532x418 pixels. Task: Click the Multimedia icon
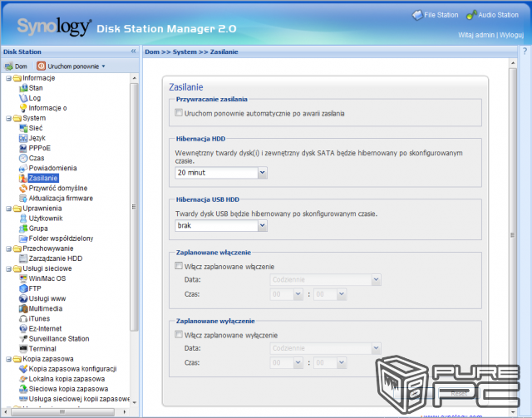point(23,309)
